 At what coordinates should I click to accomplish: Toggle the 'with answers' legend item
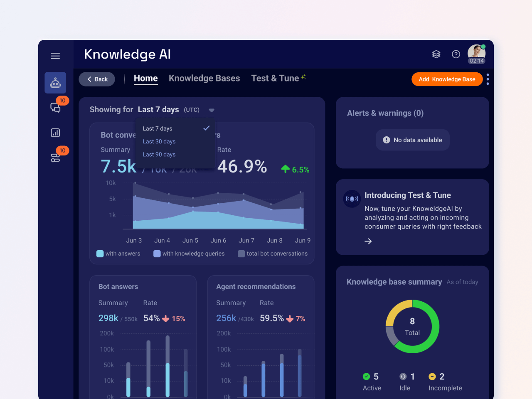tap(118, 254)
